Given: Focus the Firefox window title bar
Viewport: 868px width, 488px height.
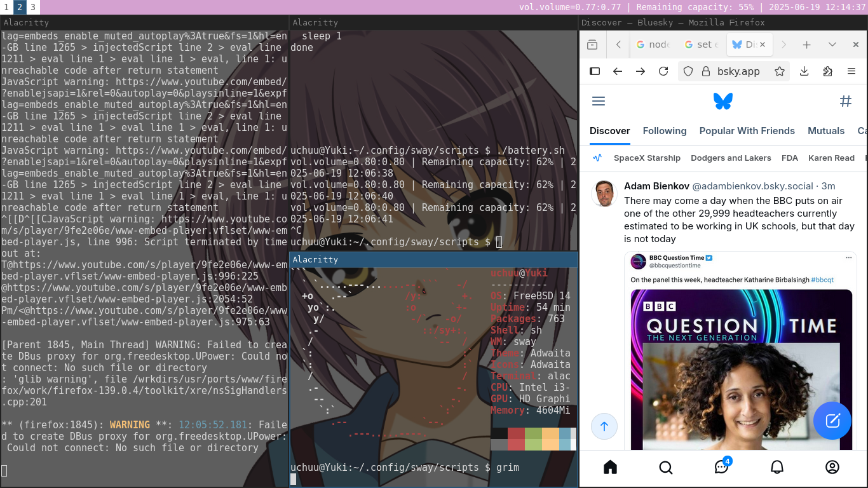Looking at the screenshot, I should pos(723,22).
